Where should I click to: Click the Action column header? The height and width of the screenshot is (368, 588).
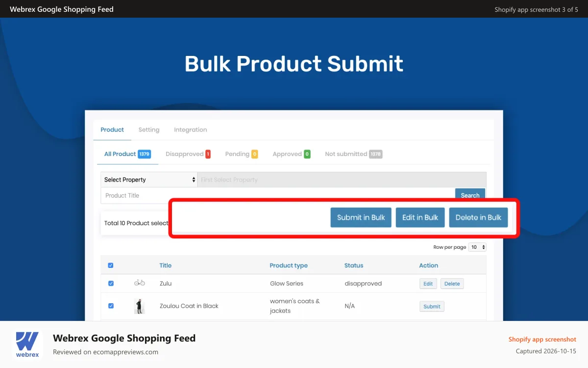429,265
